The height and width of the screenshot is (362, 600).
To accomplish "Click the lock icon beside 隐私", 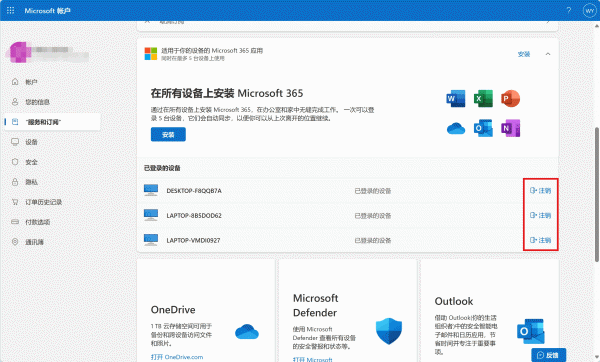I will point(15,182).
